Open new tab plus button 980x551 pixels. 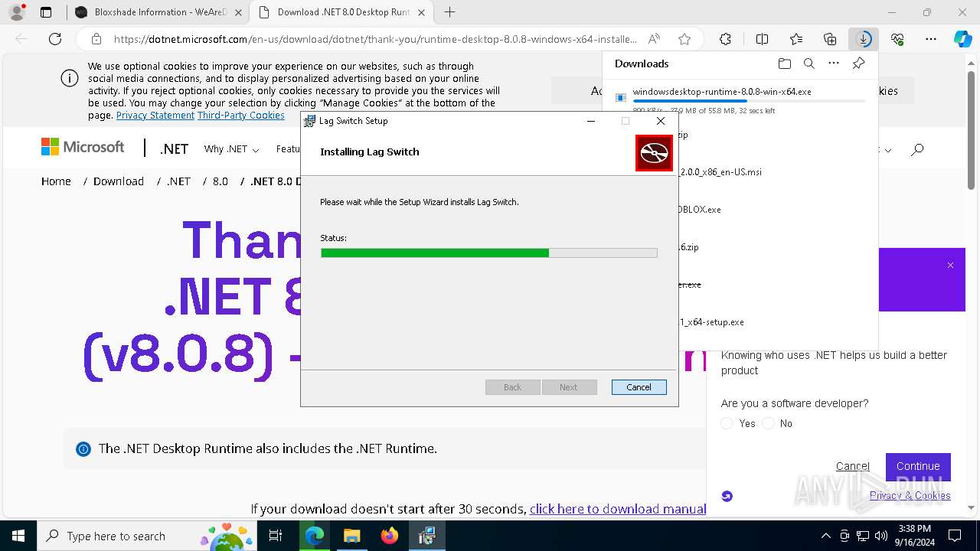(x=449, y=12)
